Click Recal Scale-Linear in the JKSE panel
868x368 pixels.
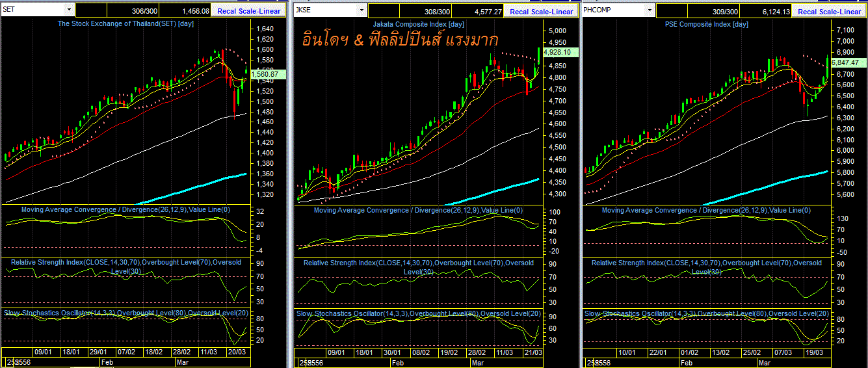point(542,11)
